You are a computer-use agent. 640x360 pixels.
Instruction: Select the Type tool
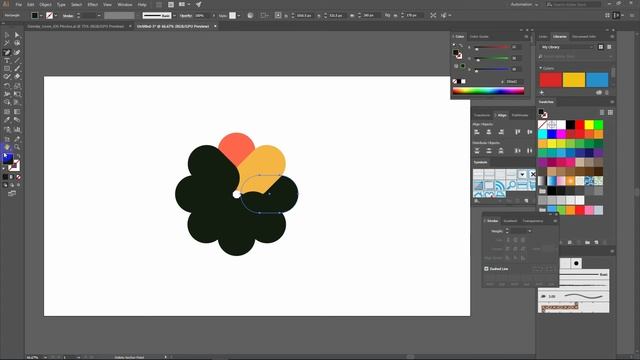7,60
